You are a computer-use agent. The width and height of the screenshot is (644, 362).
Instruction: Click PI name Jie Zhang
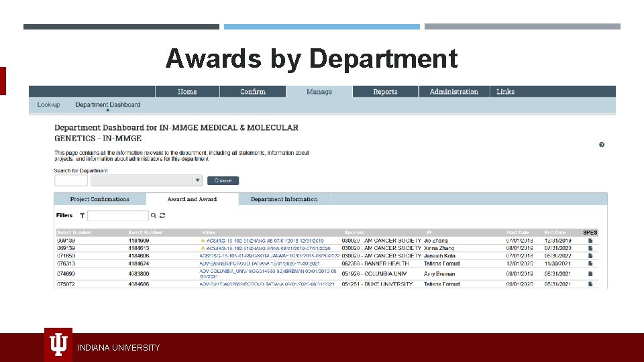pos(436,241)
